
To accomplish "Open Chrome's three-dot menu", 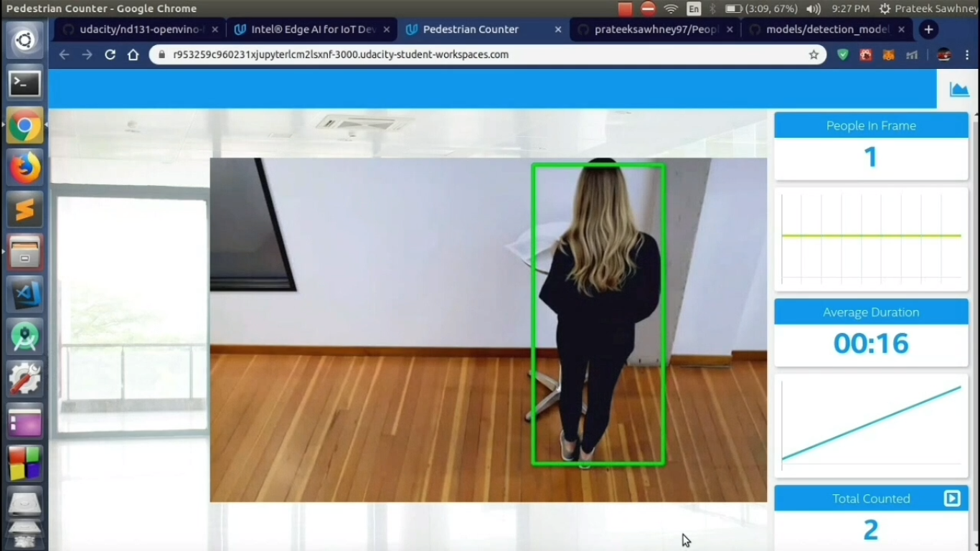I will [x=967, y=55].
